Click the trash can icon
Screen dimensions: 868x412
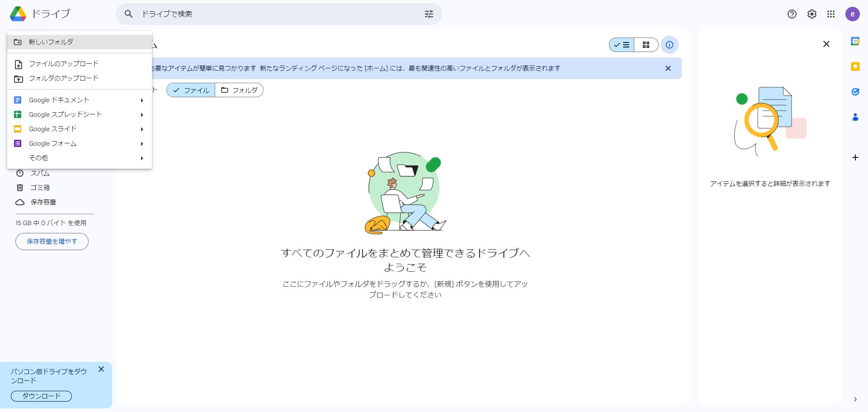coord(20,188)
